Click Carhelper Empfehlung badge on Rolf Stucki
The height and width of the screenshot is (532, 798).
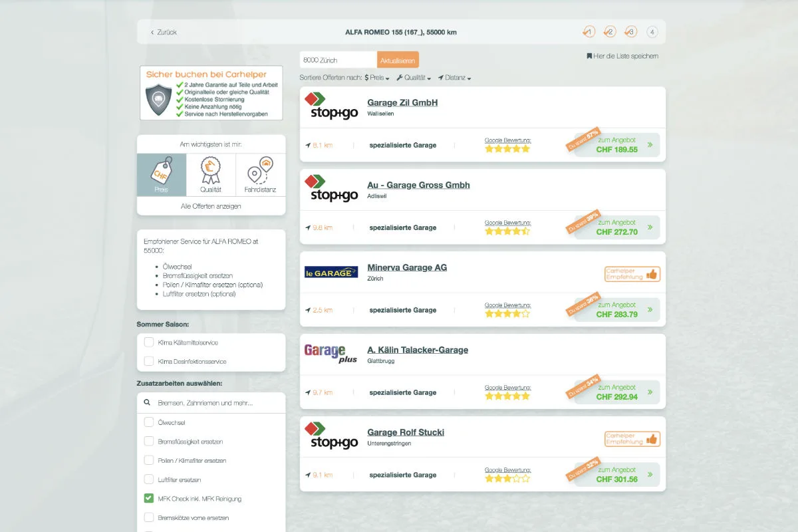point(632,439)
